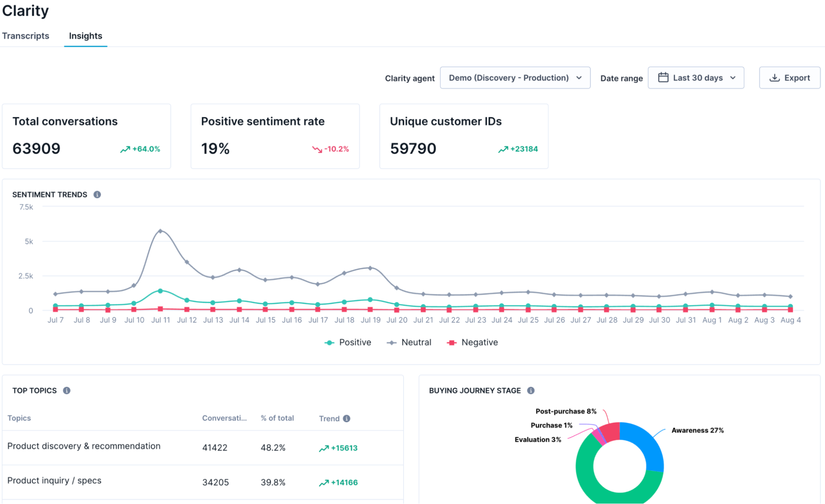Click the Top Topics info icon
Image resolution: width=825 pixels, height=504 pixels.
(66, 390)
